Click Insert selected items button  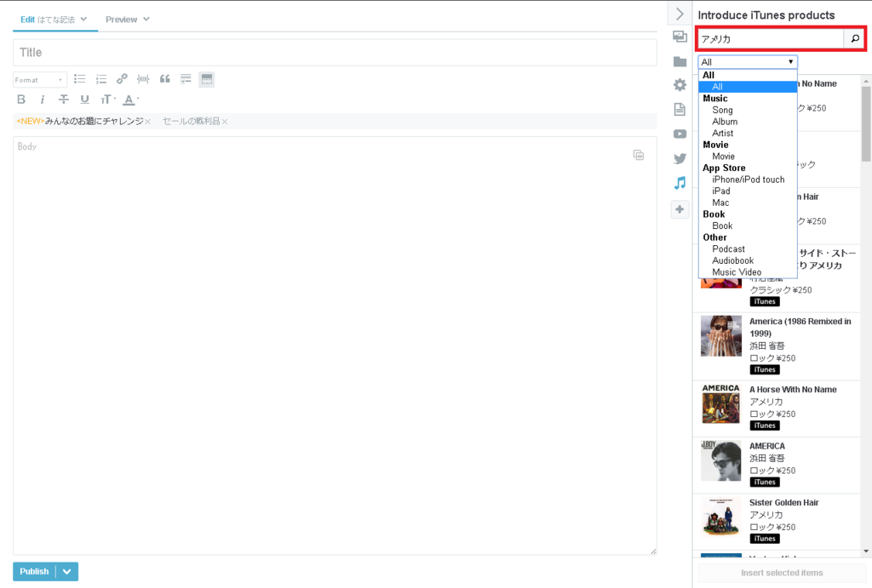pos(782,573)
